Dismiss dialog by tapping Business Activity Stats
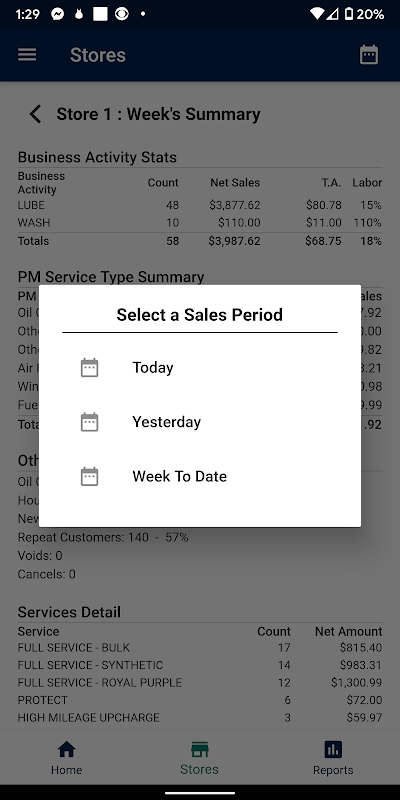Screen dimensions: 400x800 [x=97, y=157]
